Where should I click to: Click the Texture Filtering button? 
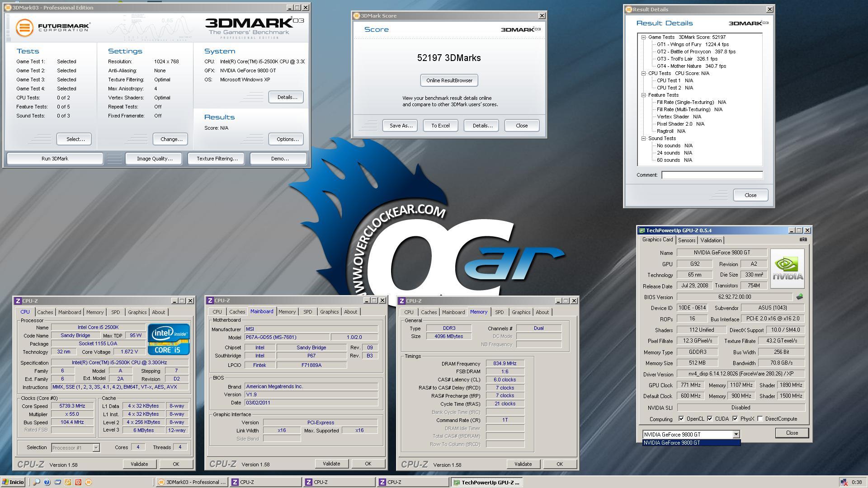[x=217, y=159]
